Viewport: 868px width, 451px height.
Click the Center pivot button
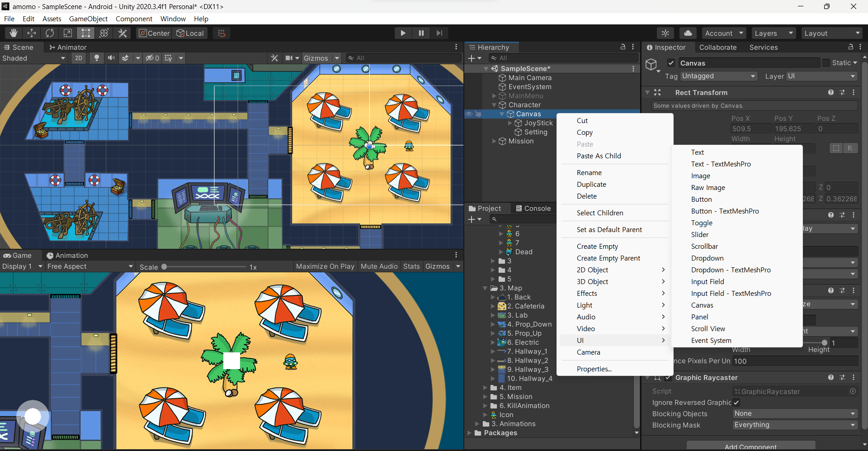(154, 33)
